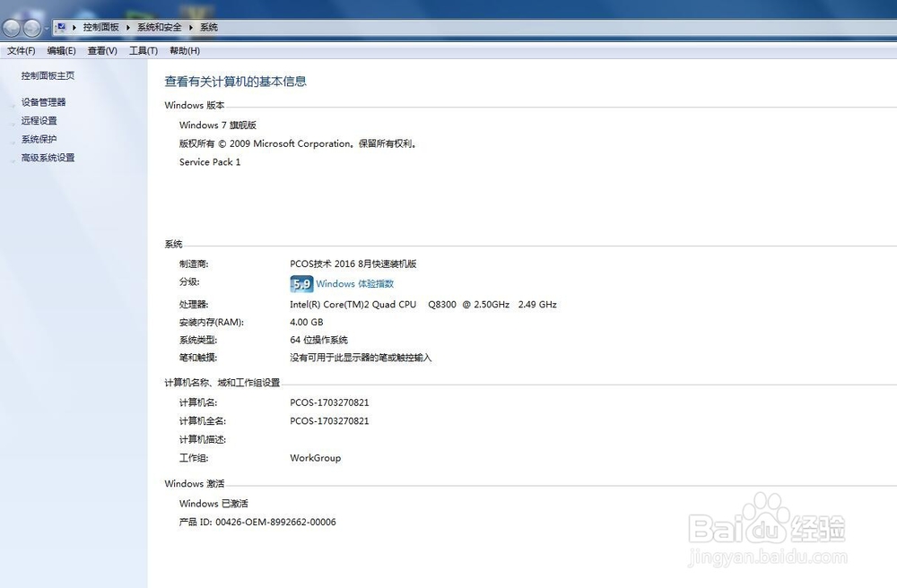Open the 工具(T) menu
897x588 pixels.
pyautogui.click(x=143, y=51)
